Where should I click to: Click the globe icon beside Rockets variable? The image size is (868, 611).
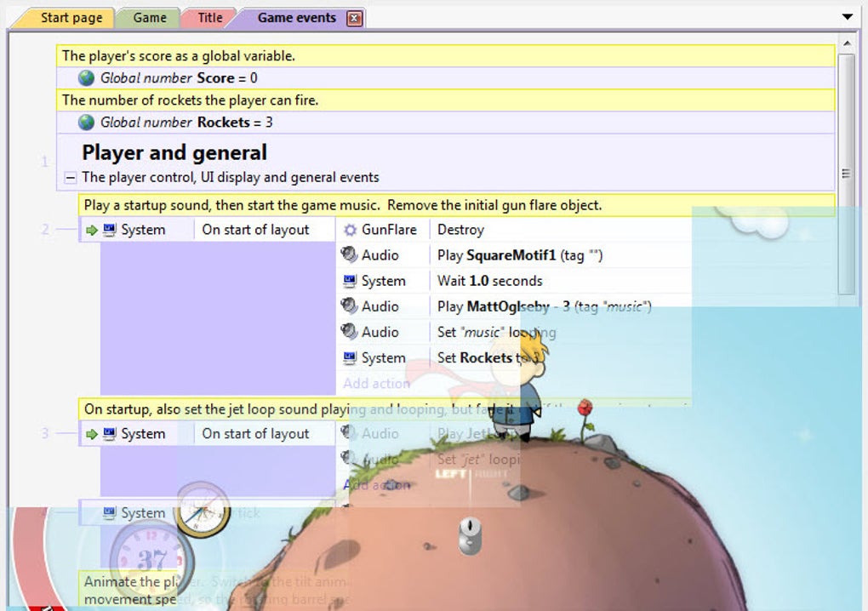(x=86, y=123)
